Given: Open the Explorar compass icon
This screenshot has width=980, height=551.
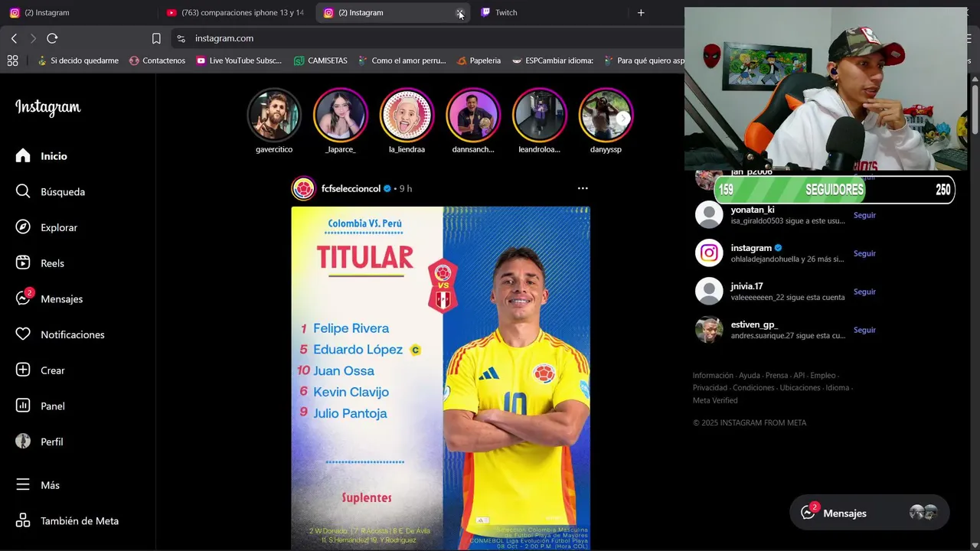Looking at the screenshot, I should pyautogui.click(x=23, y=227).
